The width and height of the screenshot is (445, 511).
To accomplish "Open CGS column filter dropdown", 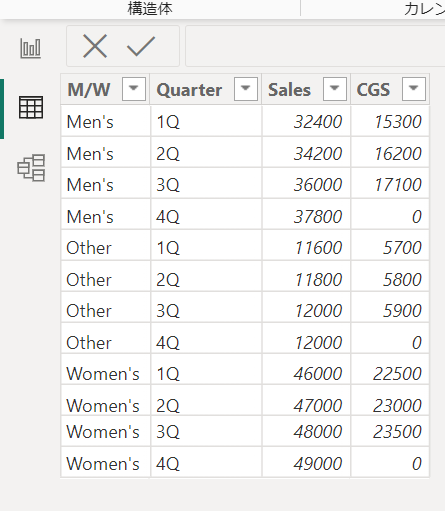I will click(x=414, y=89).
